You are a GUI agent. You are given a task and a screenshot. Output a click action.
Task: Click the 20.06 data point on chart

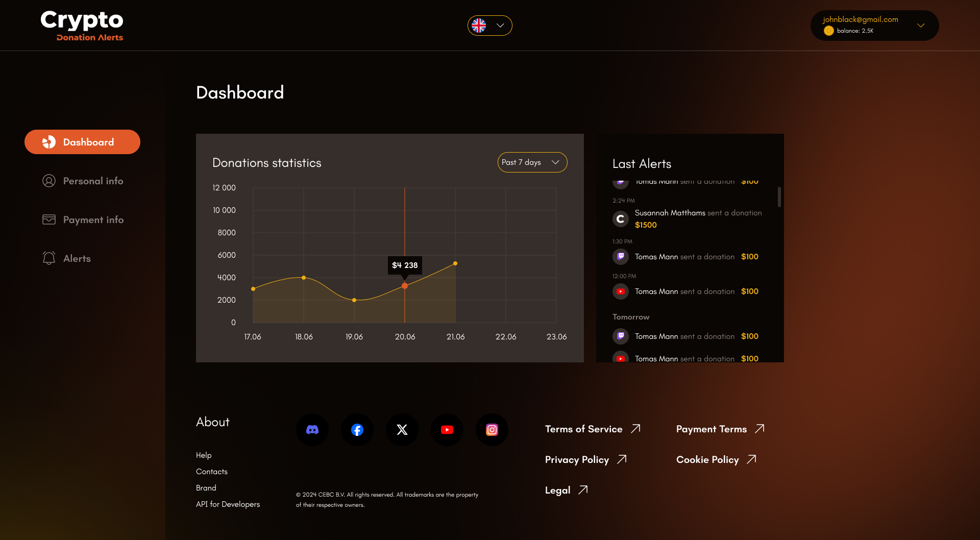click(x=405, y=286)
